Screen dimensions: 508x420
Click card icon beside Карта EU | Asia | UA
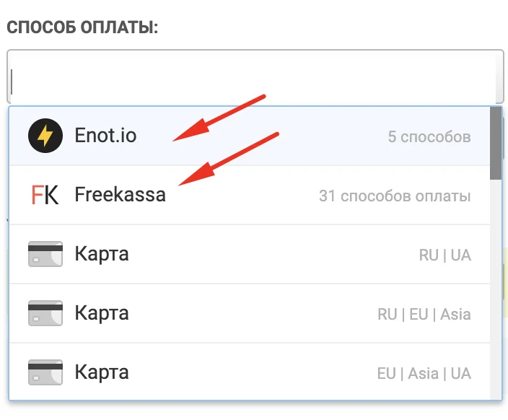tap(45, 373)
